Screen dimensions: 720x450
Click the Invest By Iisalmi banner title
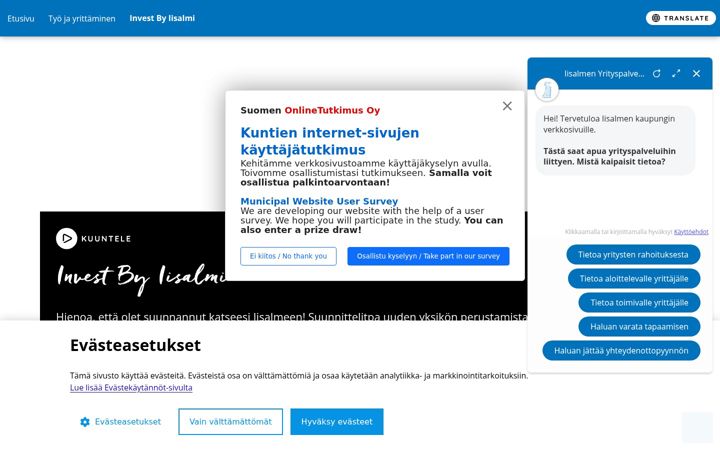pyautogui.click(x=141, y=278)
